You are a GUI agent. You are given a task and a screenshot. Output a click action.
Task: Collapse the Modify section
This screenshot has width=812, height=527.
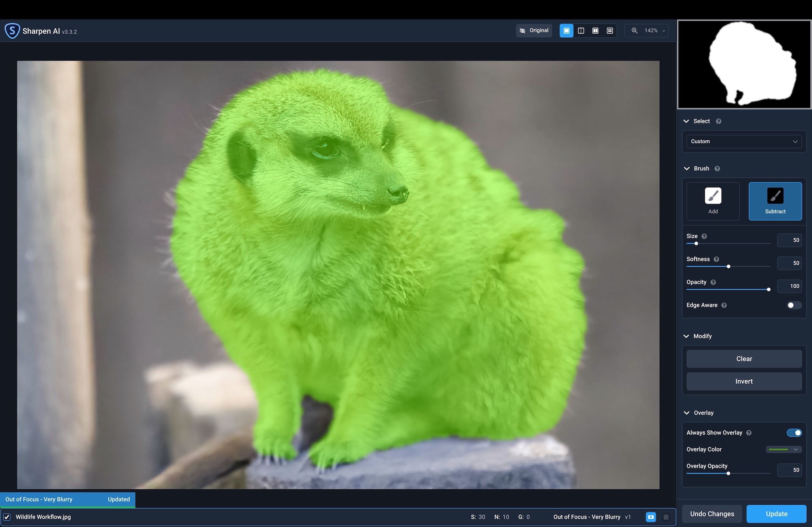pos(687,336)
